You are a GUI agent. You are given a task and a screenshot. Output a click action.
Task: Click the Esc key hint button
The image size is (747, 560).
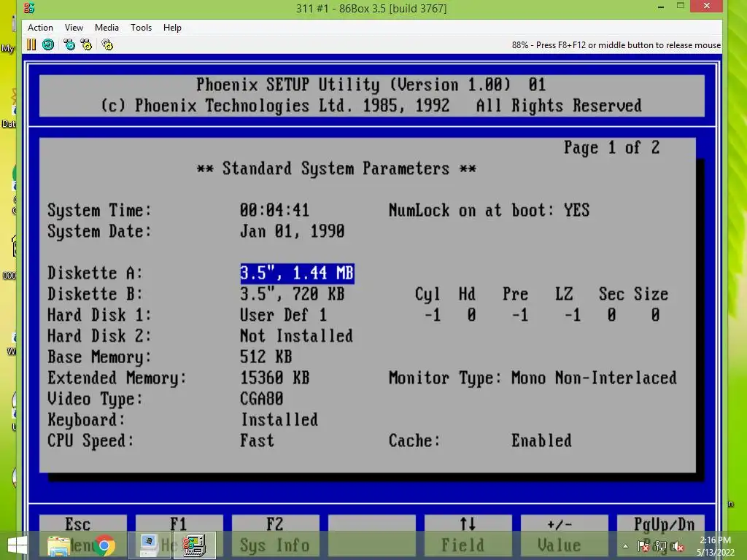pos(83,535)
